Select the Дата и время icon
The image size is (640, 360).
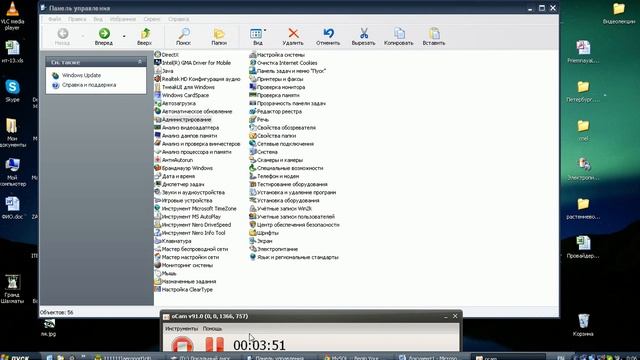[x=158, y=176]
